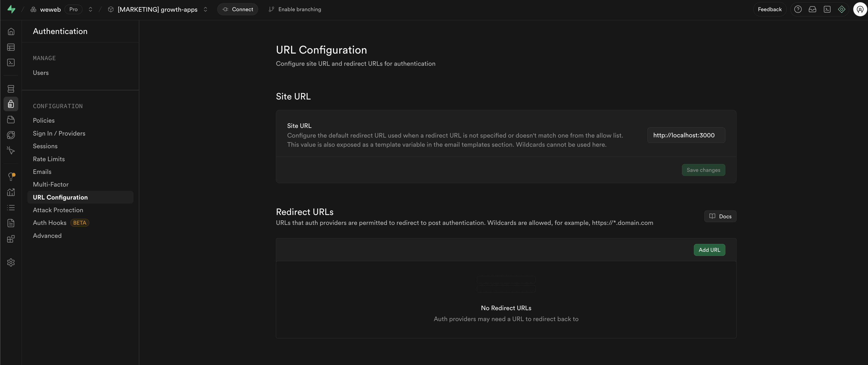Open the Table Editor sidebar icon
The image size is (868, 365).
click(x=11, y=47)
